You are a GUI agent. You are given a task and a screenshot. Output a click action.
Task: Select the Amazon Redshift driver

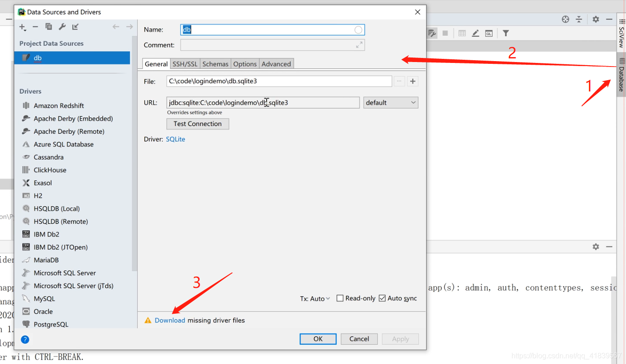tap(59, 105)
